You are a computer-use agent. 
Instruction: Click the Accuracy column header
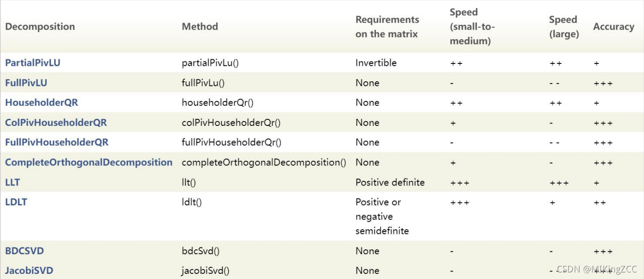pyautogui.click(x=613, y=26)
